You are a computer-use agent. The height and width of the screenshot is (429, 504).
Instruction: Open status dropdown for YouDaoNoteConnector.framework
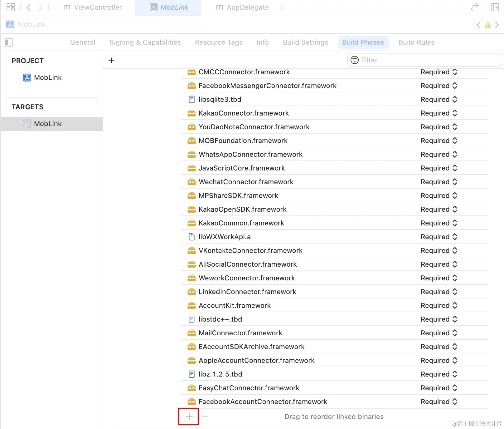[439, 127]
